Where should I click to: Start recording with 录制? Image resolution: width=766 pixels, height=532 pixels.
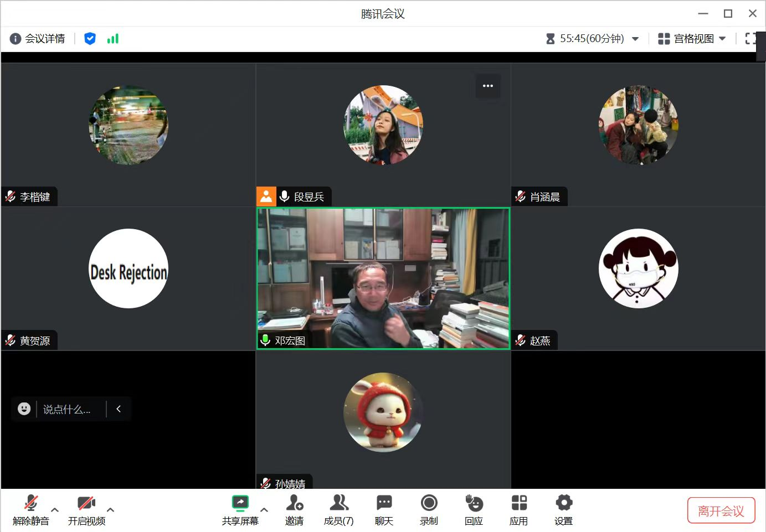429,510
